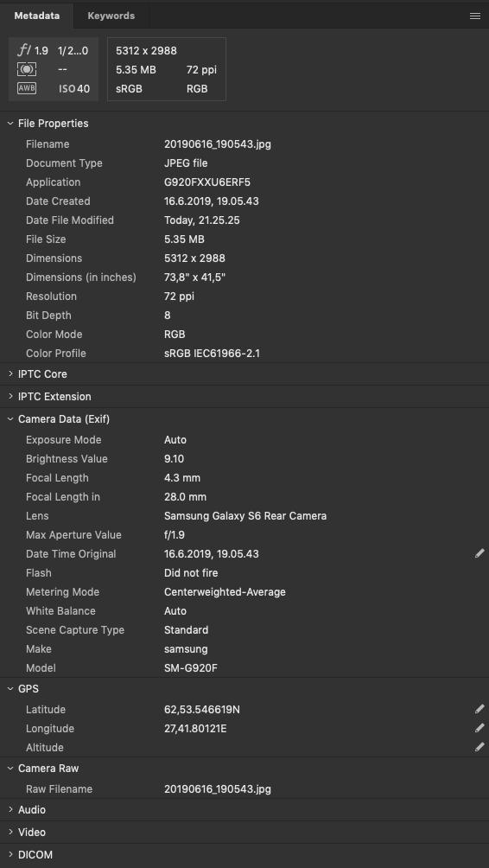Edit Date Time Original with pencil icon
489x868 pixels.
(479, 553)
